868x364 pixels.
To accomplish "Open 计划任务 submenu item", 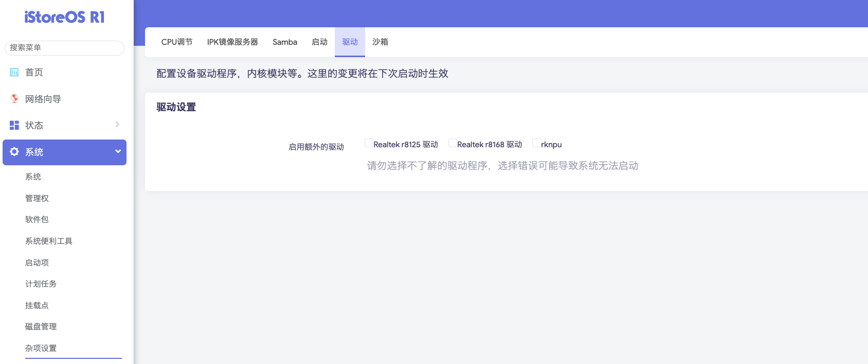I will click(41, 284).
